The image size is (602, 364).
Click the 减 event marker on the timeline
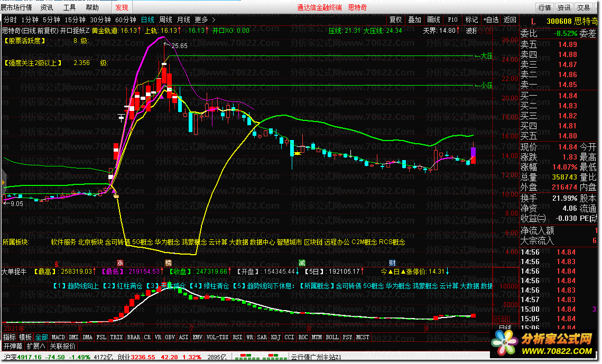click(302, 263)
